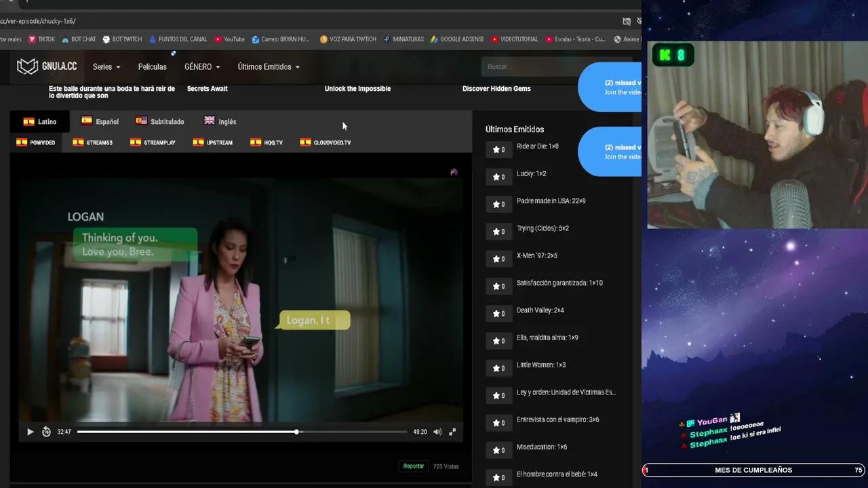Open Entrevista con el vampiro: 3×6

[558, 420]
